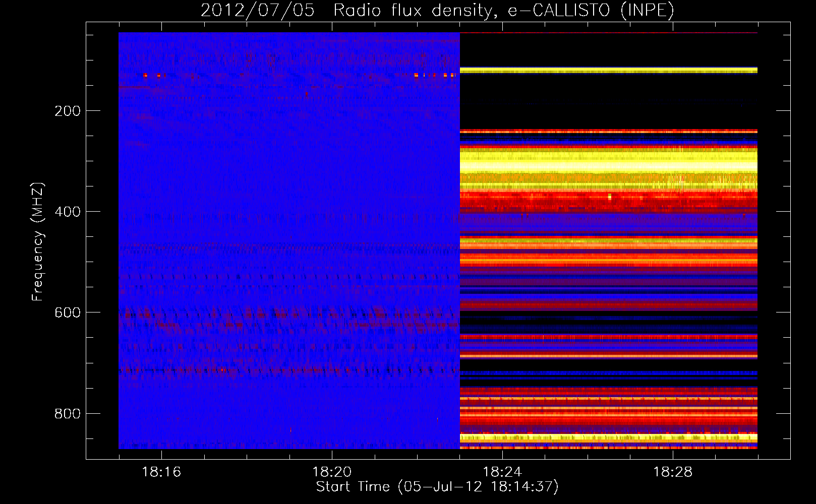Click the 18:20 time tick label
Viewport: 816px width, 504px height.
tap(332, 472)
